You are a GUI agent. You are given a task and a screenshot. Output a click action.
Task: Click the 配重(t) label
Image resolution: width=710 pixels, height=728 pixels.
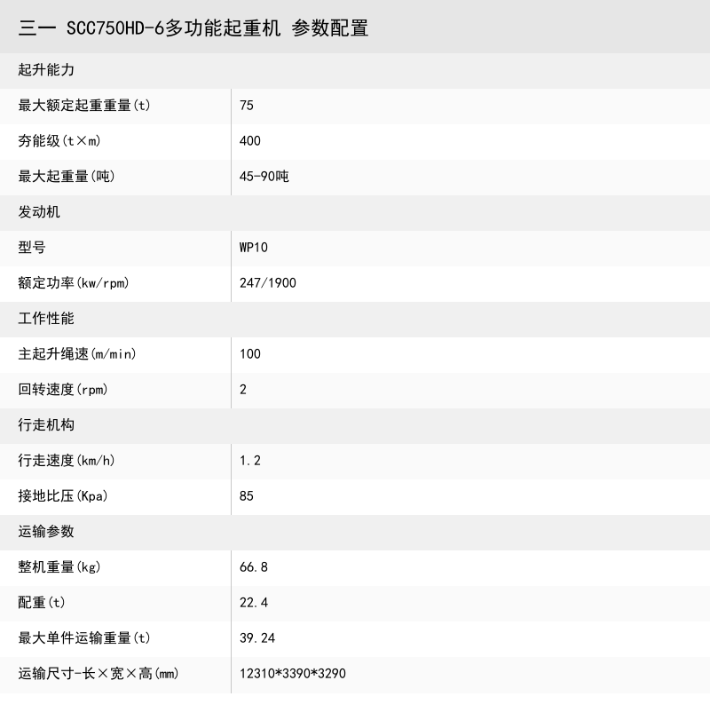click(x=42, y=603)
